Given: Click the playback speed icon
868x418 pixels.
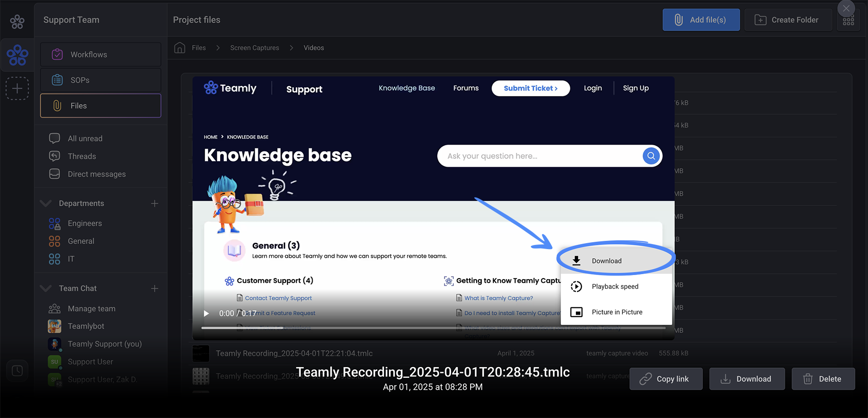Looking at the screenshot, I should [x=576, y=286].
